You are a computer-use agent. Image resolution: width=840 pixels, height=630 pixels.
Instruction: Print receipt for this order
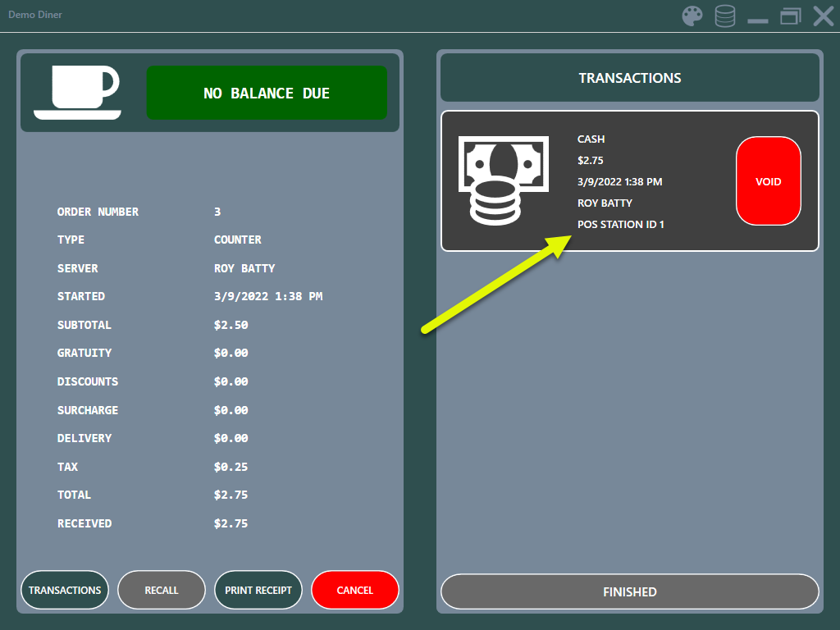(258, 590)
